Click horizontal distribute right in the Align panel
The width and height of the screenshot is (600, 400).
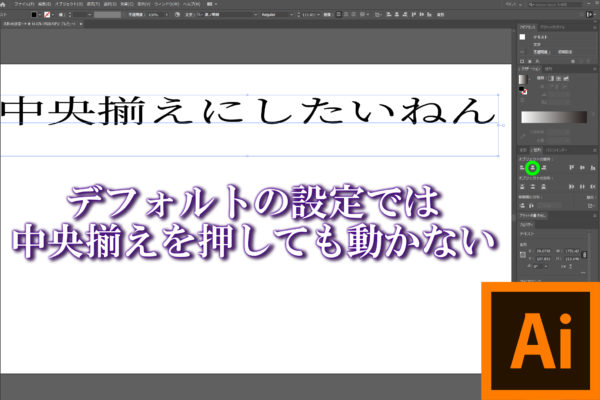coord(593,187)
